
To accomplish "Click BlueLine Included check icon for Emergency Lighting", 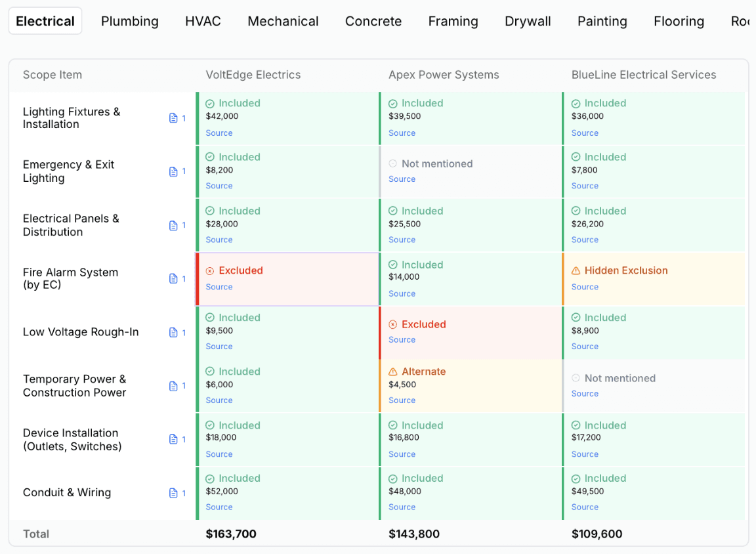I will [576, 157].
